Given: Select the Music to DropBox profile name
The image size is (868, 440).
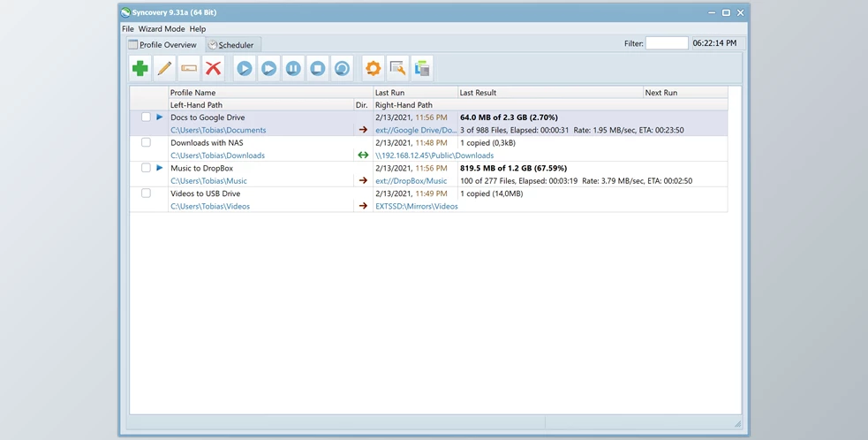Looking at the screenshot, I should click(202, 168).
